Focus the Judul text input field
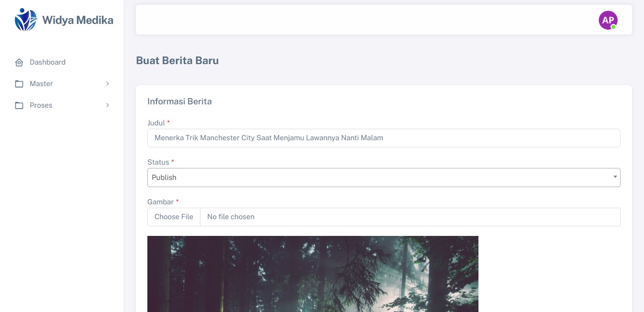The image size is (644, 312). 384,138
